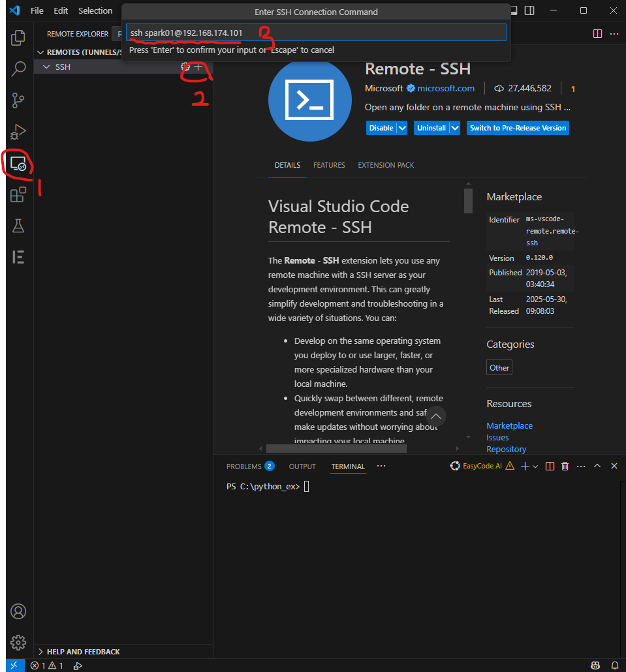The image size is (626, 672).
Task: Open the Accounts menu icon
Action: coord(18,611)
